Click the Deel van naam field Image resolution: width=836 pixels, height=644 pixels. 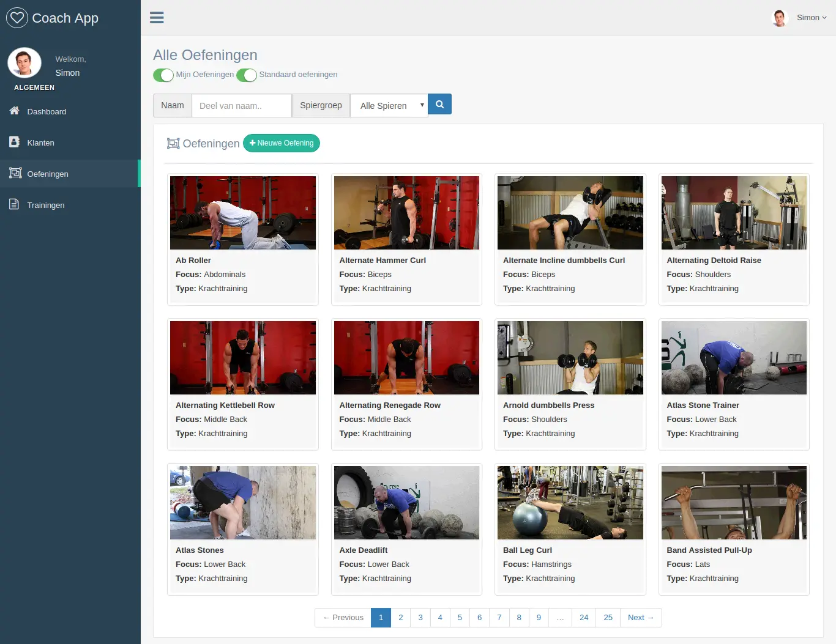242,105
